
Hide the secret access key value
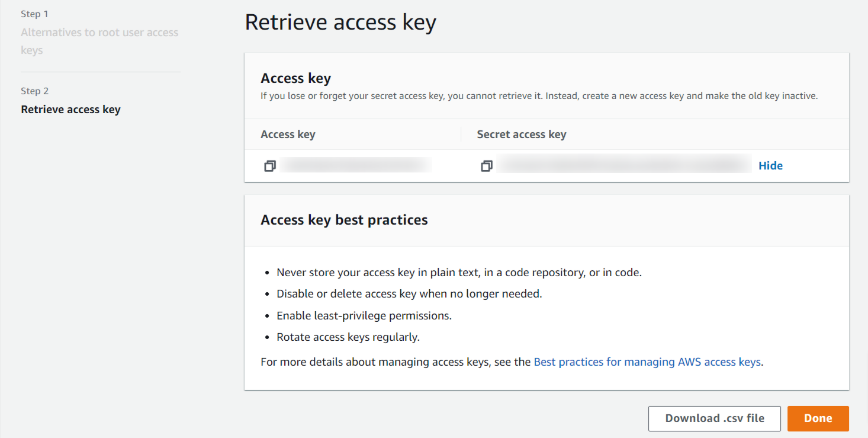(770, 166)
